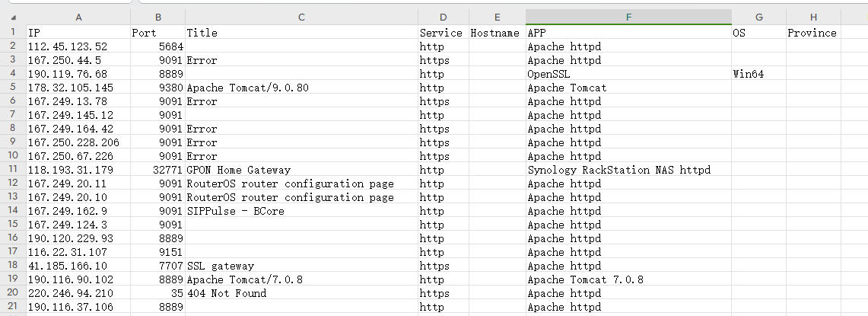Select column D header

[443, 18]
